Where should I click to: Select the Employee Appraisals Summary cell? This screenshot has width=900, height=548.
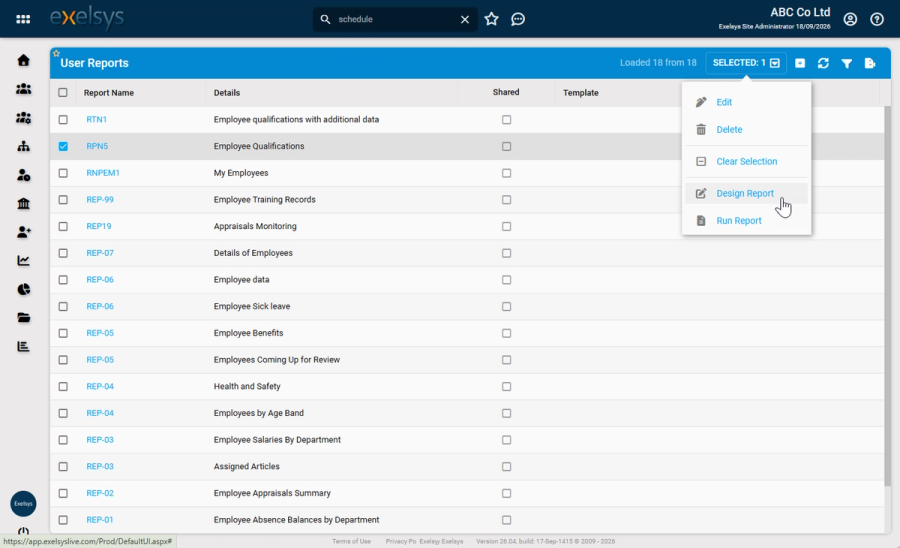[x=272, y=493]
